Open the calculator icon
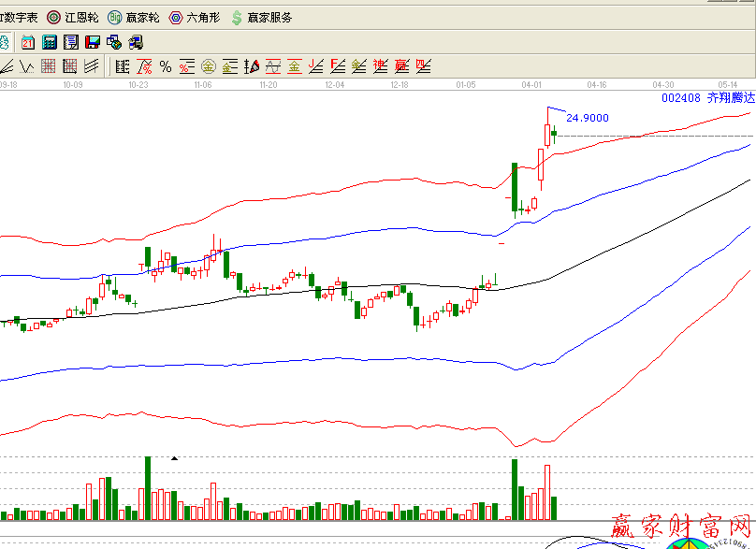756x549 pixels. [x=49, y=42]
